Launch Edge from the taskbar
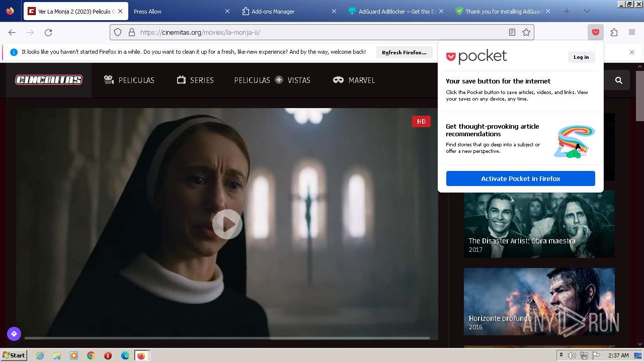 [x=125, y=355]
